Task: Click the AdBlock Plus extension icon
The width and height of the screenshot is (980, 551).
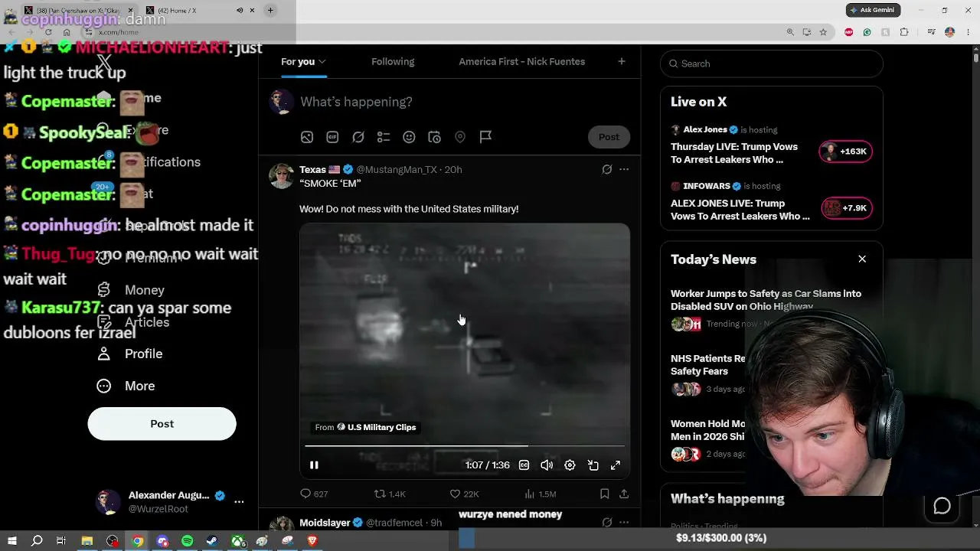Action: (x=848, y=32)
